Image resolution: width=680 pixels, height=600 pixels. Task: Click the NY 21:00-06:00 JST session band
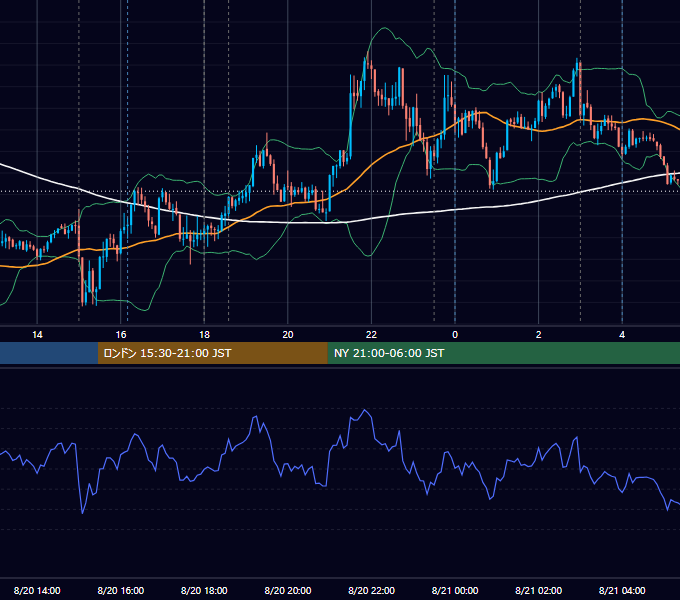[x=503, y=353]
